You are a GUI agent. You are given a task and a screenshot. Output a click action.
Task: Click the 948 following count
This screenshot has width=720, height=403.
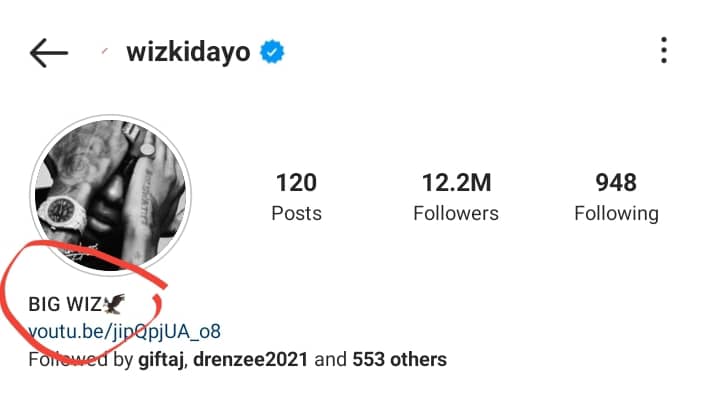pyautogui.click(x=616, y=182)
